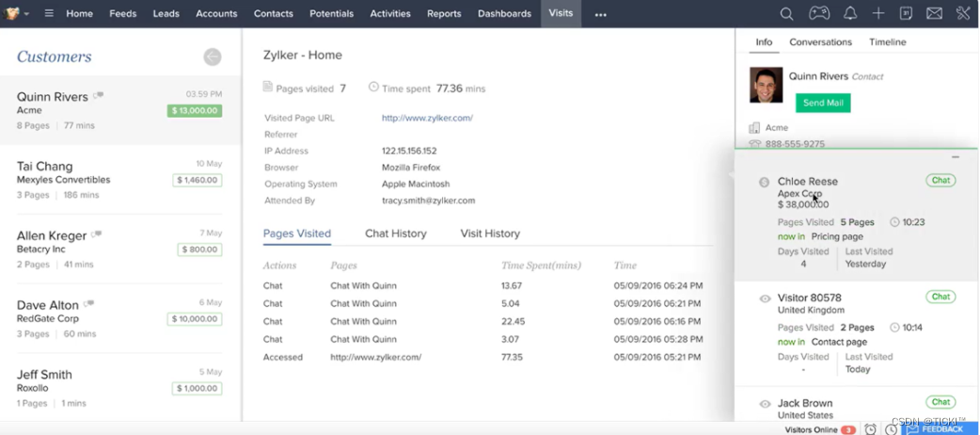Expand more modules ellipsis menu
The height and width of the screenshot is (435, 980).
(x=601, y=15)
